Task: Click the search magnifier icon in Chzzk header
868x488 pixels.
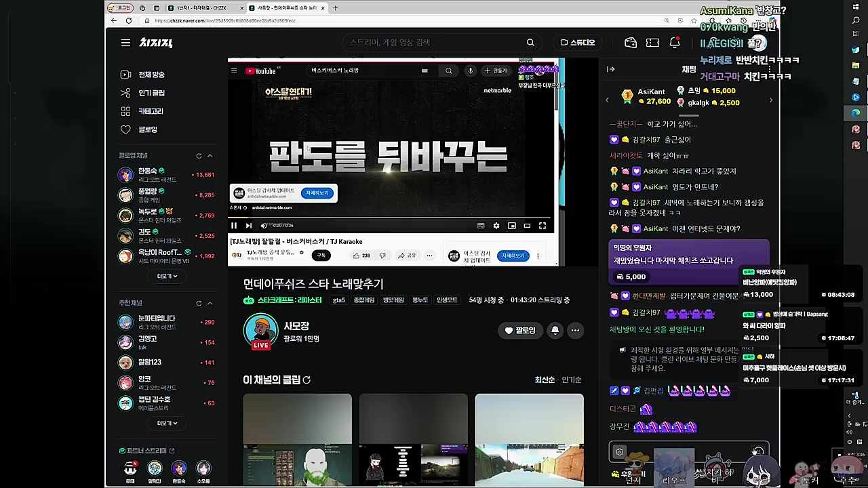Action: point(530,43)
